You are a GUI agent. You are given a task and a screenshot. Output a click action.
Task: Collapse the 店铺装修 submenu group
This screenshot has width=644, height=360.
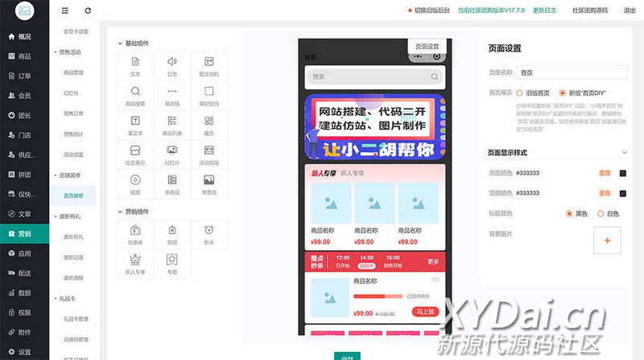tap(69, 176)
